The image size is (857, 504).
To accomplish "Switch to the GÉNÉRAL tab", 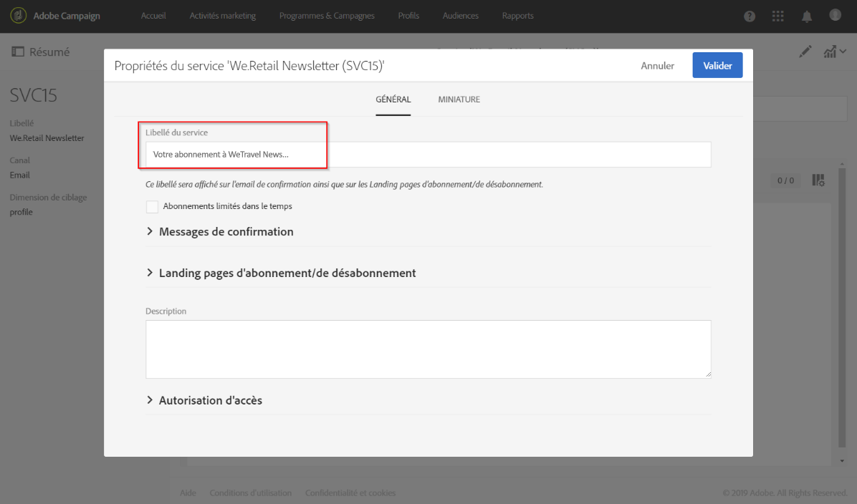I will coord(393,100).
